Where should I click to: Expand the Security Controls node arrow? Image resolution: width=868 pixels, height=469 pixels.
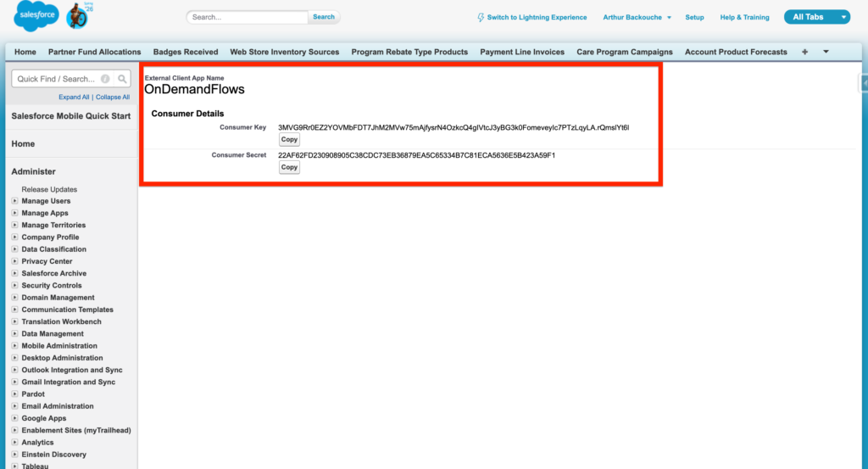tap(15, 286)
